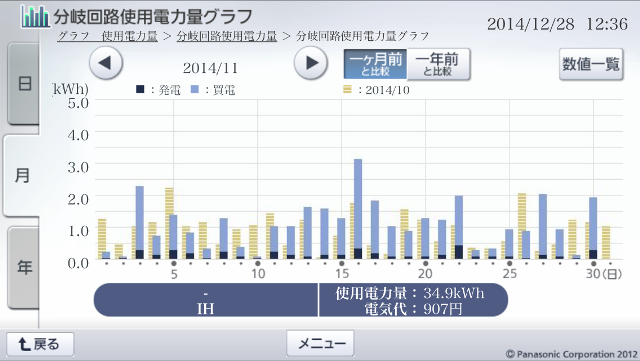Advance to next month with right arrow

(x=311, y=63)
